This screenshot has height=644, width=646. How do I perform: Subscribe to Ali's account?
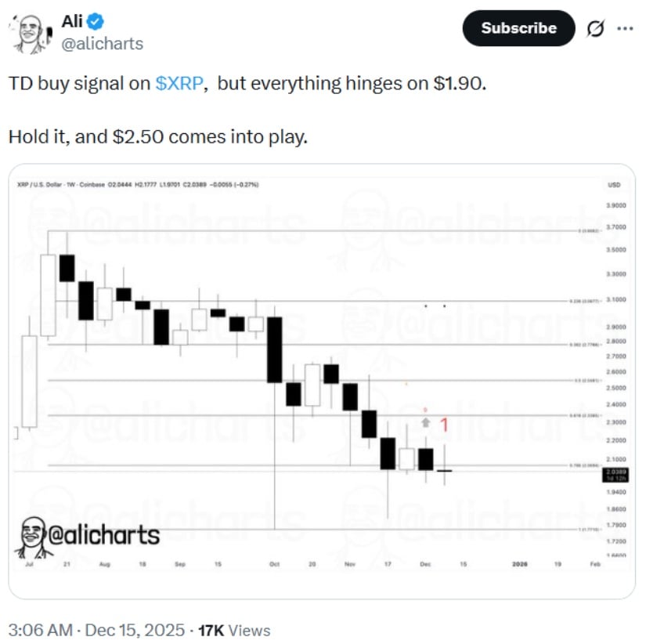(x=518, y=28)
